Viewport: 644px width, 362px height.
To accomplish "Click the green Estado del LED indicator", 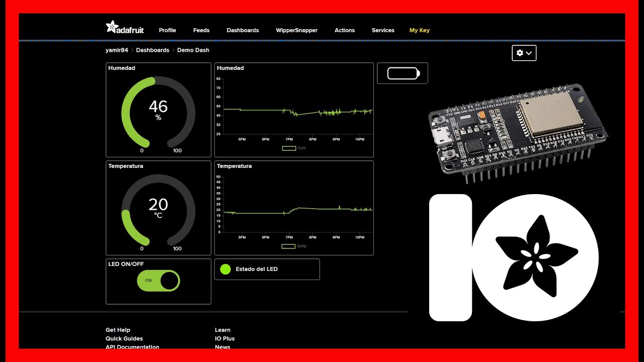I will (225, 269).
